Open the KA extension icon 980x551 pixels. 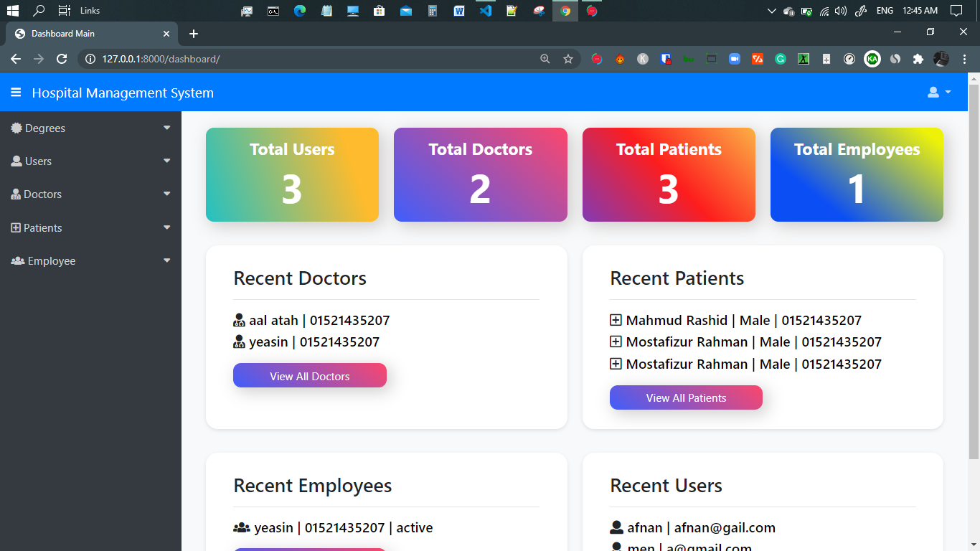click(872, 59)
